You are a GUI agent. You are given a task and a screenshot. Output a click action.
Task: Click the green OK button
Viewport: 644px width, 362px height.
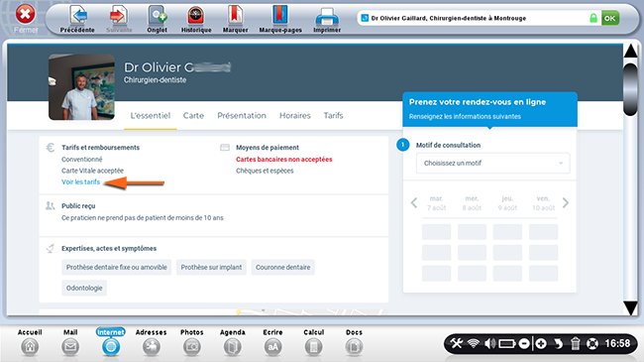tap(610, 18)
